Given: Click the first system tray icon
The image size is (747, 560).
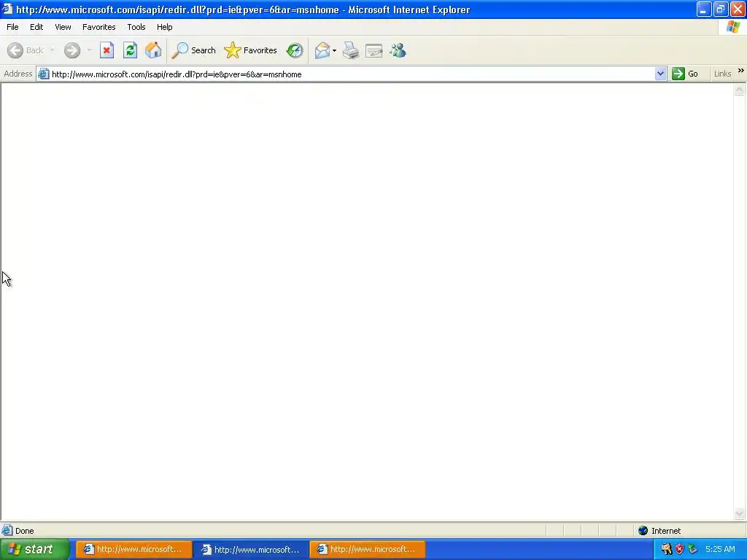Looking at the screenshot, I should (x=667, y=549).
